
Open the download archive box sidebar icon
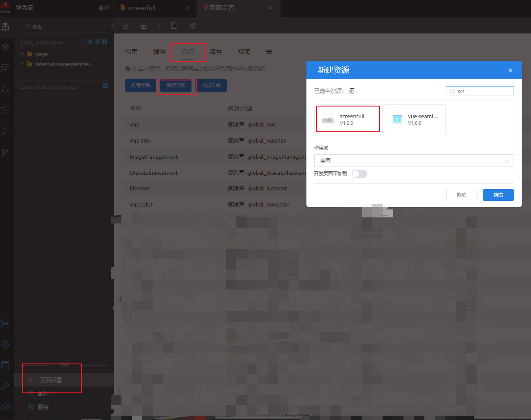[x=5, y=68]
